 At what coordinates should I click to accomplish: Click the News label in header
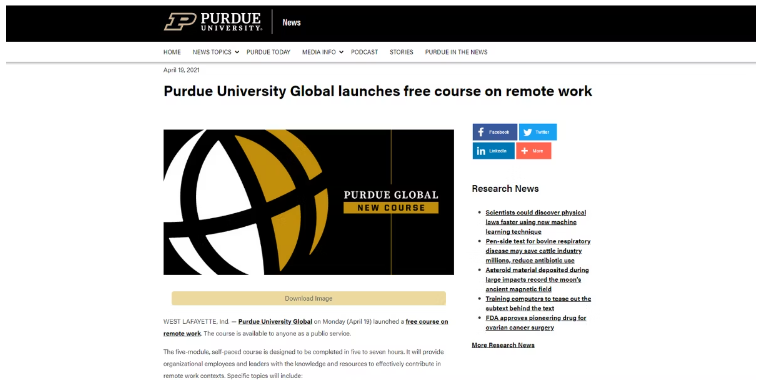291,22
